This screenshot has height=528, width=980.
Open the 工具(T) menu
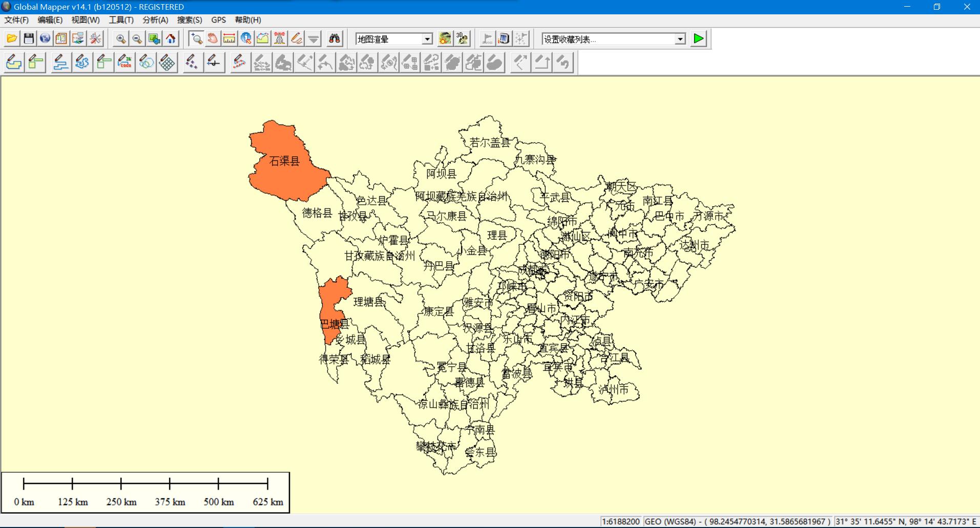(x=121, y=20)
